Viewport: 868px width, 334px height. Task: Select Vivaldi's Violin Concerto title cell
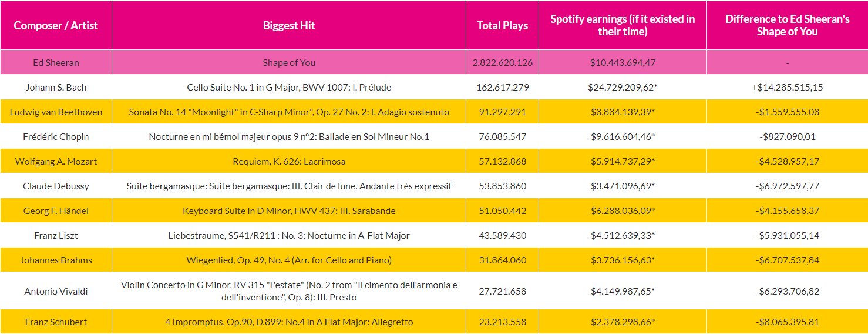(289, 291)
